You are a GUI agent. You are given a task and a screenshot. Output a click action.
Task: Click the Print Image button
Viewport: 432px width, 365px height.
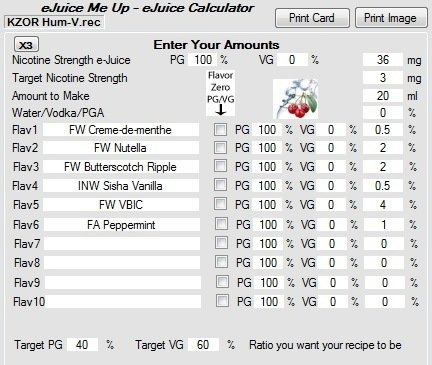coord(391,18)
